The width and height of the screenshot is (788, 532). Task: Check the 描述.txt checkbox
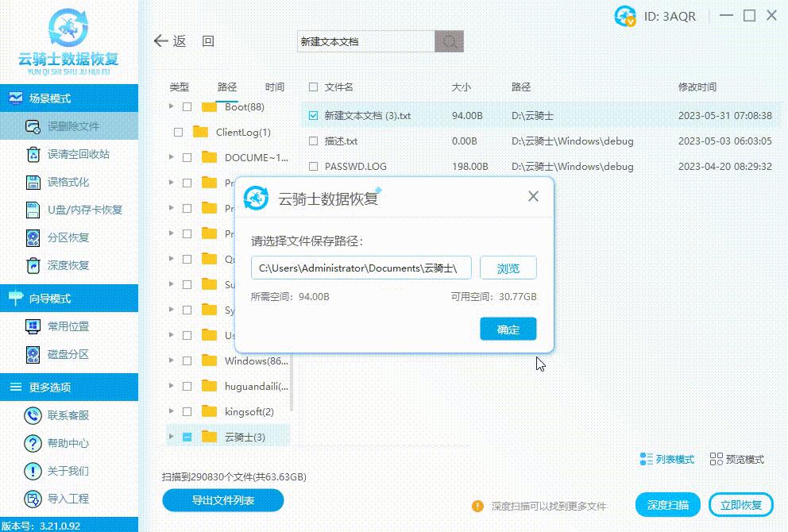(312, 141)
